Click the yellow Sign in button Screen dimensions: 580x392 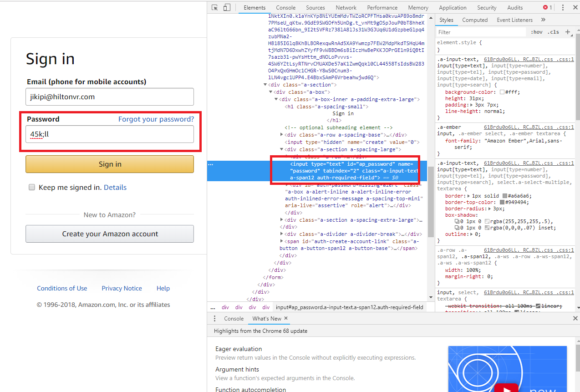110,164
